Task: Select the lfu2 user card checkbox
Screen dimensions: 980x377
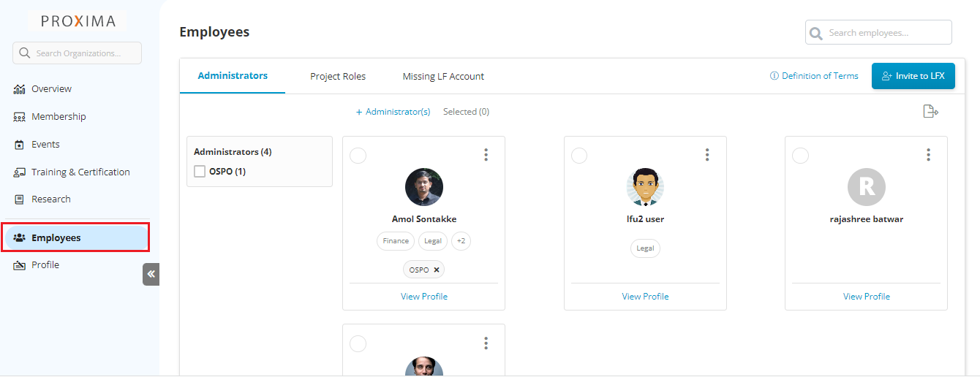Action: pyautogui.click(x=579, y=155)
